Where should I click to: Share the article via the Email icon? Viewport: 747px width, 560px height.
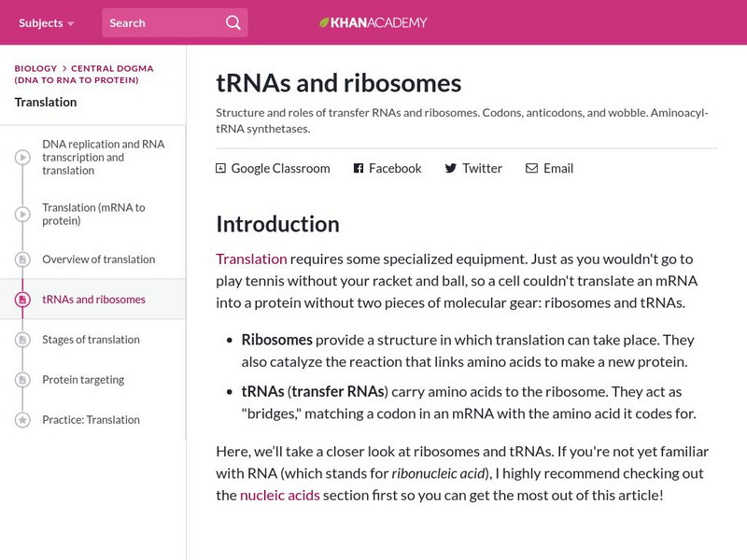click(530, 168)
